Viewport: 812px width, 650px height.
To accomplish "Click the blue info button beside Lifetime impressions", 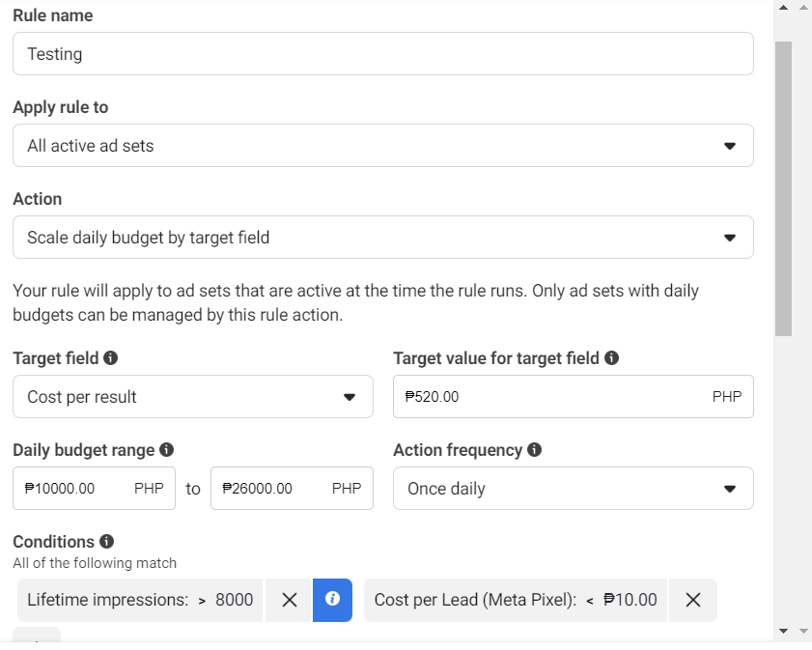I will click(332, 600).
